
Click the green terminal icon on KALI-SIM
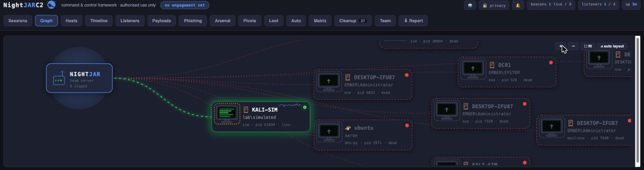(x=227, y=114)
